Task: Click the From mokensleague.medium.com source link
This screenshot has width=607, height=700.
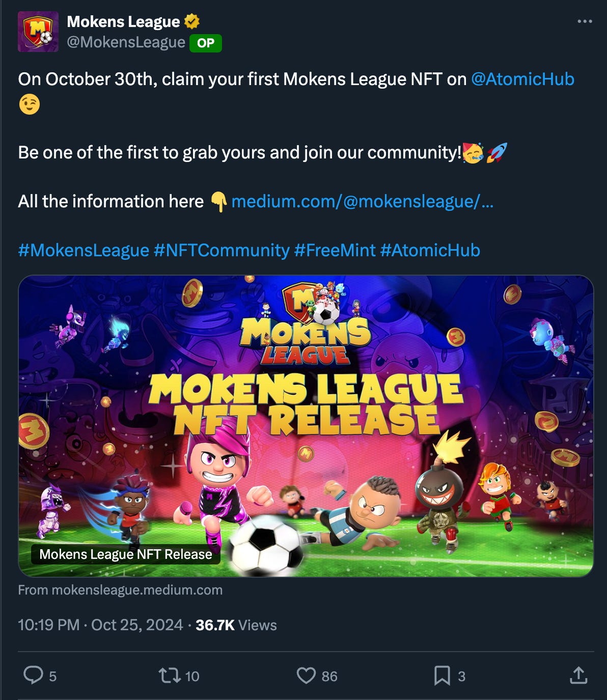Action: click(x=120, y=590)
